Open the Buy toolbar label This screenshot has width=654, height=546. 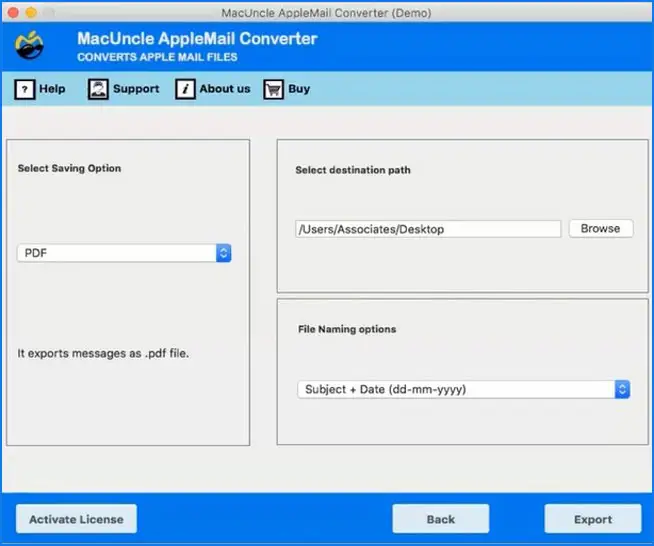tap(299, 89)
